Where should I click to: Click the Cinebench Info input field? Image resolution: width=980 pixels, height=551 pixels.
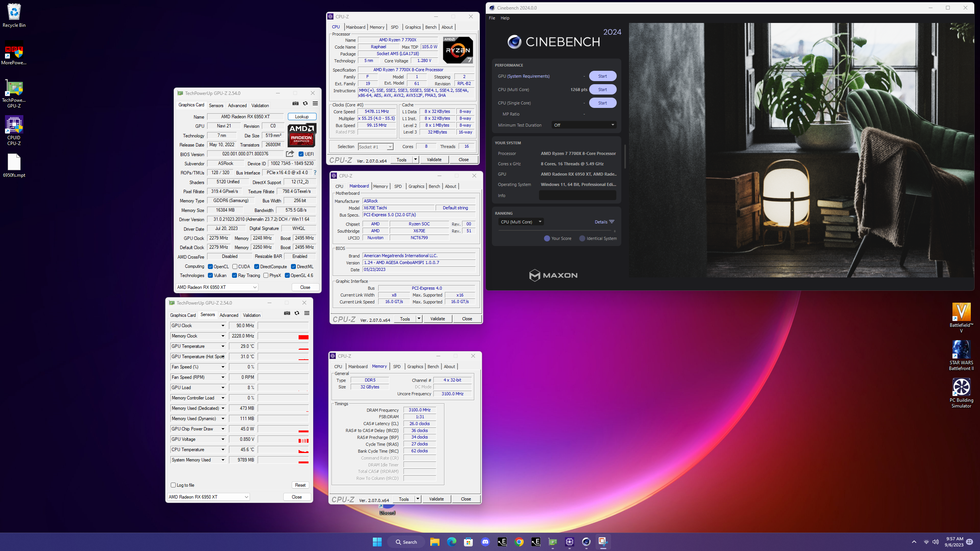[578, 196]
